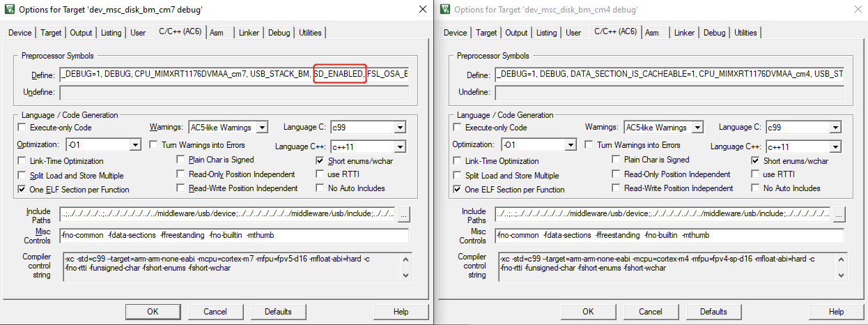Click Defaults button in cm4 dialog
This screenshot has width=868, height=325.
[x=713, y=312]
